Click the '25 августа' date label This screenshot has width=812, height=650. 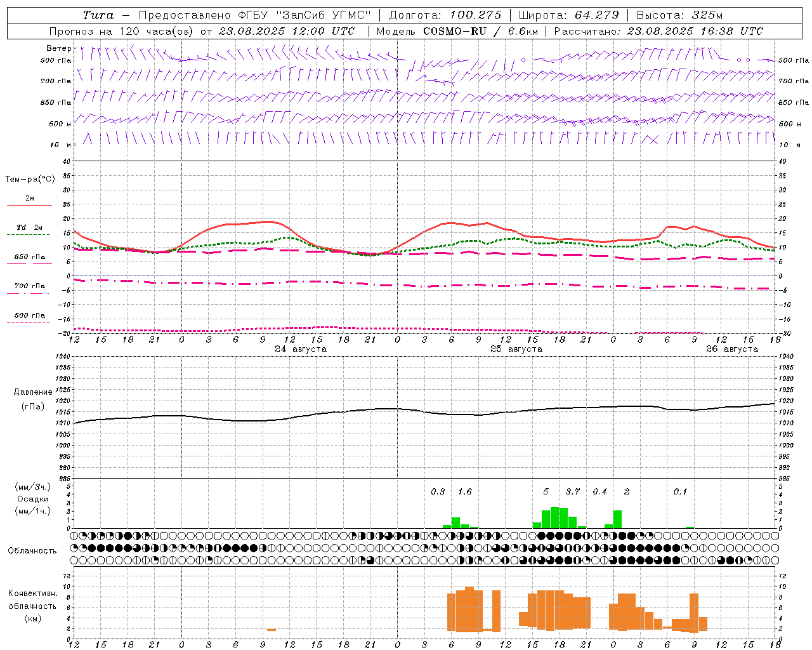pos(516,349)
